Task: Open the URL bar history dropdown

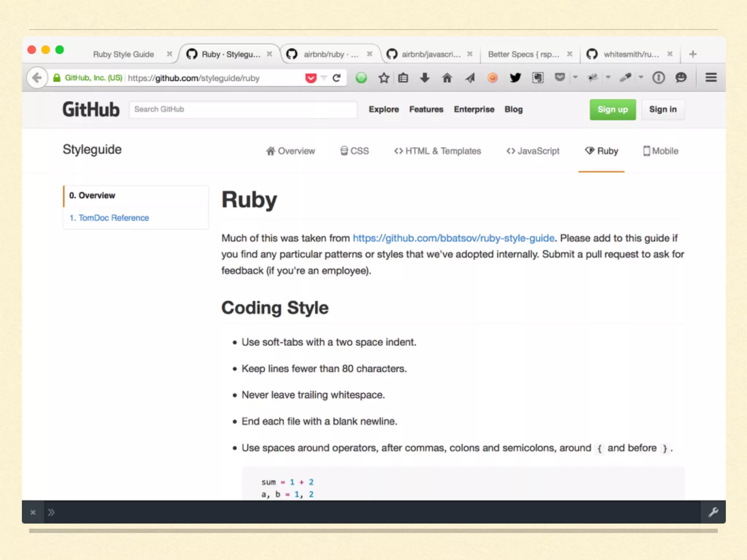Action: click(x=324, y=78)
